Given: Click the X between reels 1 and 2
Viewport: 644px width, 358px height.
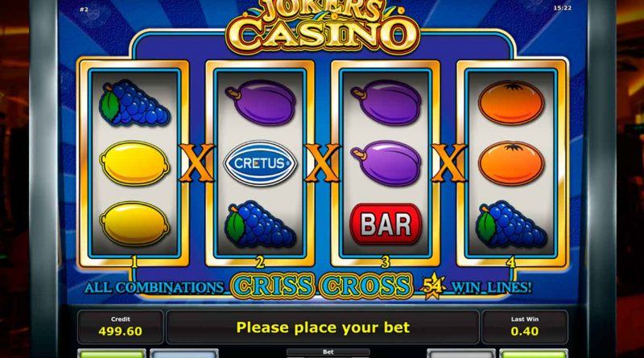Looking at the screenshot, I should tap(196, 163).
